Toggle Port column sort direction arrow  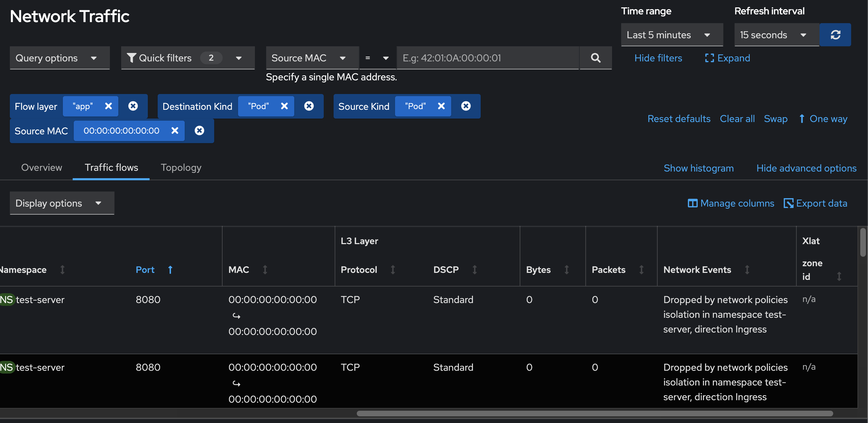(170, 270)
